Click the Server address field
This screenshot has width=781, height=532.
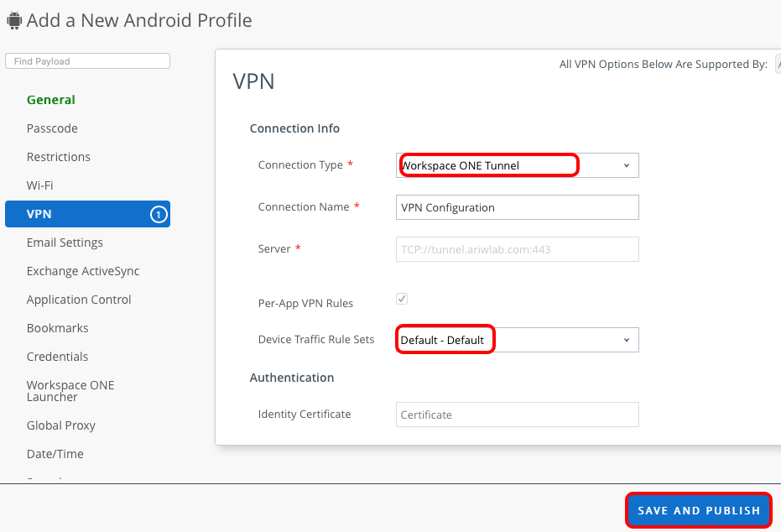point(517,249)
